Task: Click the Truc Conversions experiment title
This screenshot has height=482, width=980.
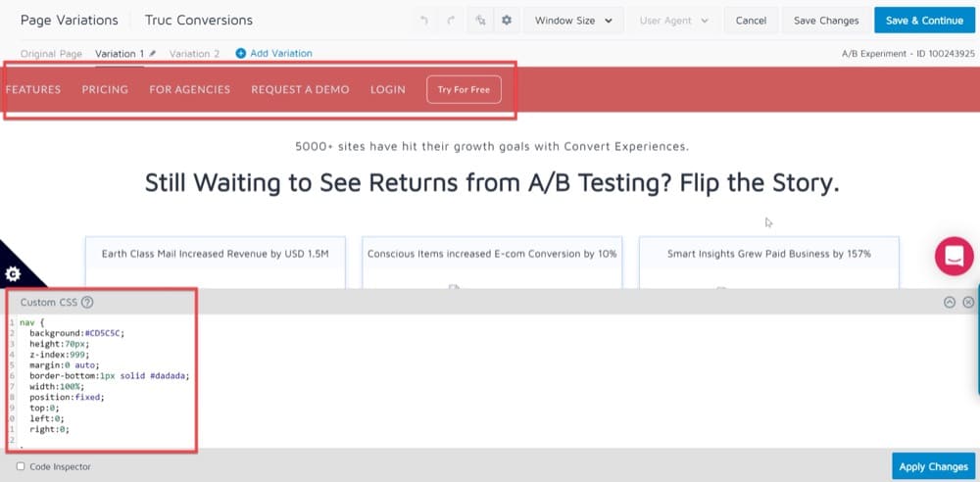Action: point(199,20)
